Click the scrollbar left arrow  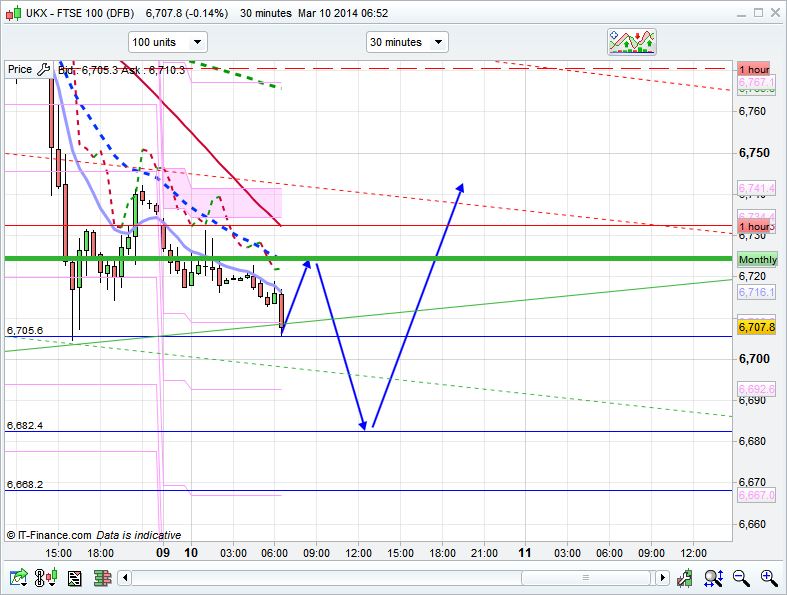(124, 577)
